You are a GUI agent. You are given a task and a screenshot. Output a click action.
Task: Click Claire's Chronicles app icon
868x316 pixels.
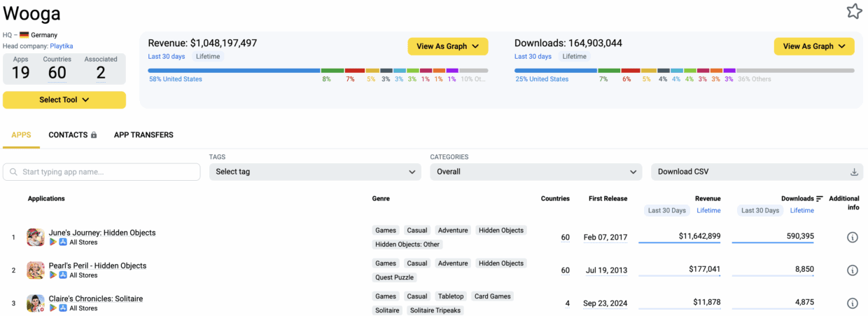(x=36, y=303)
